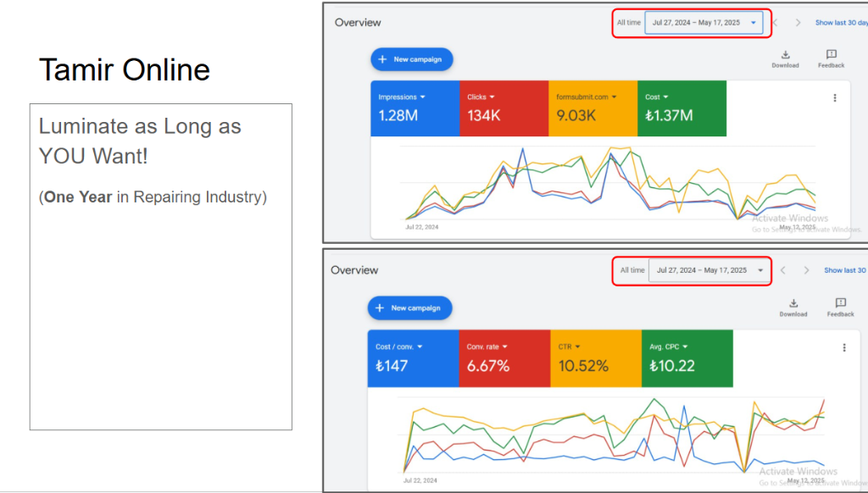Click the Jul 22, 2024 label under the upper chart
This screenshot has width=868, height=493.
422,227
